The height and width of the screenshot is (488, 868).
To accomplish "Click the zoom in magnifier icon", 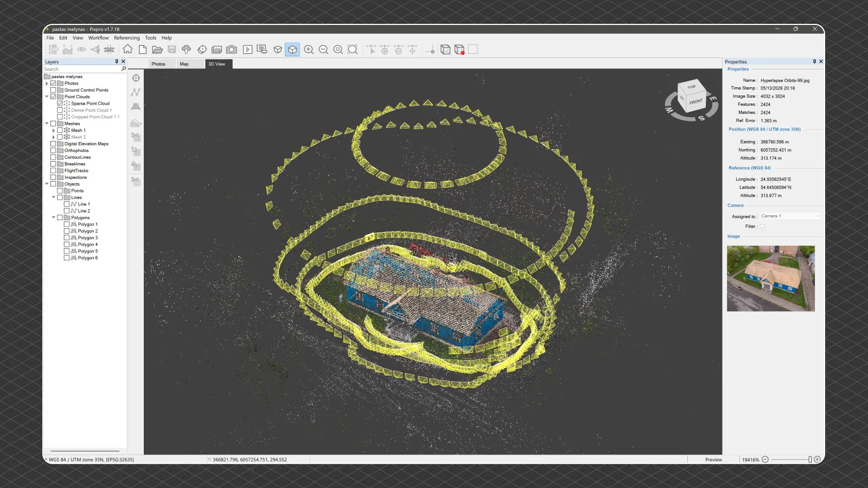I will click(x=309, y=49).
